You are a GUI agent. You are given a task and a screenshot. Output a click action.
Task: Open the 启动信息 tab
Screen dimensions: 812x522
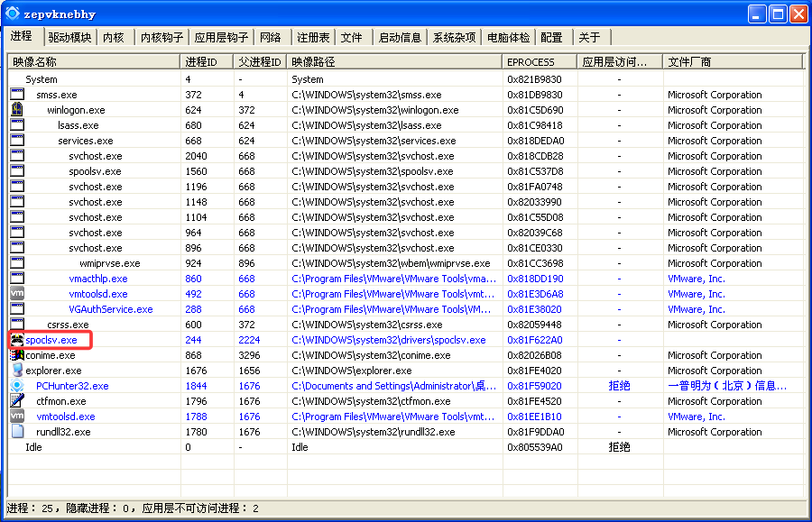pos(400,37)
